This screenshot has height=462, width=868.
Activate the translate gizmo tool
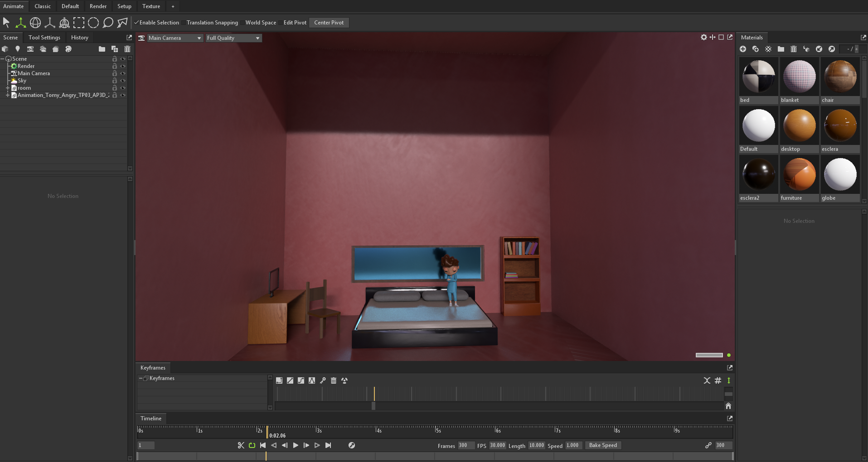[21, 22]
